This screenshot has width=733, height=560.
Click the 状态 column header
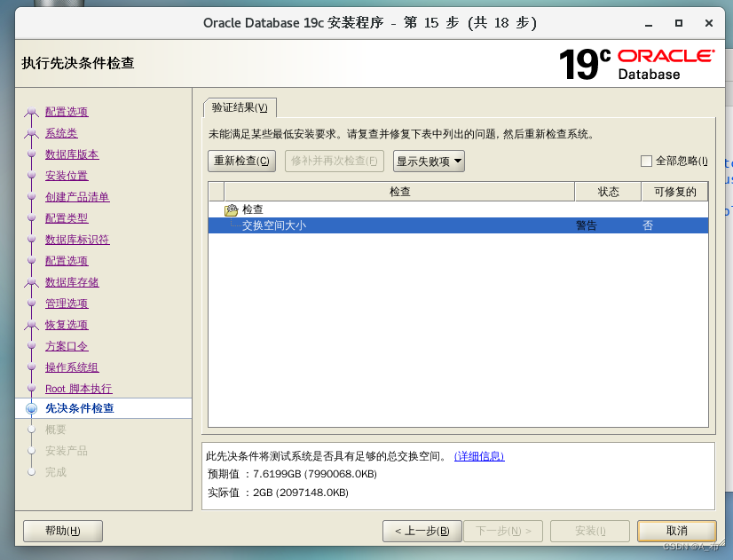point(608,192)
